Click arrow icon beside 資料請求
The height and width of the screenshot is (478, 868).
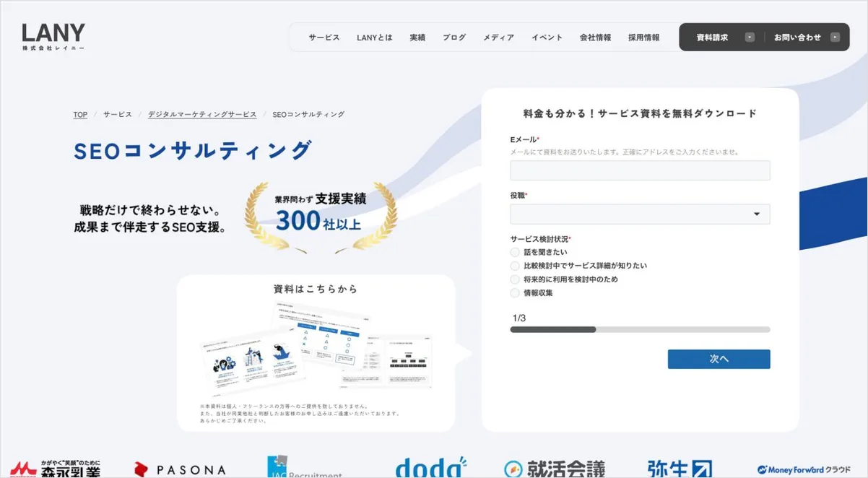pyautogui.click(x=750, y=38)
